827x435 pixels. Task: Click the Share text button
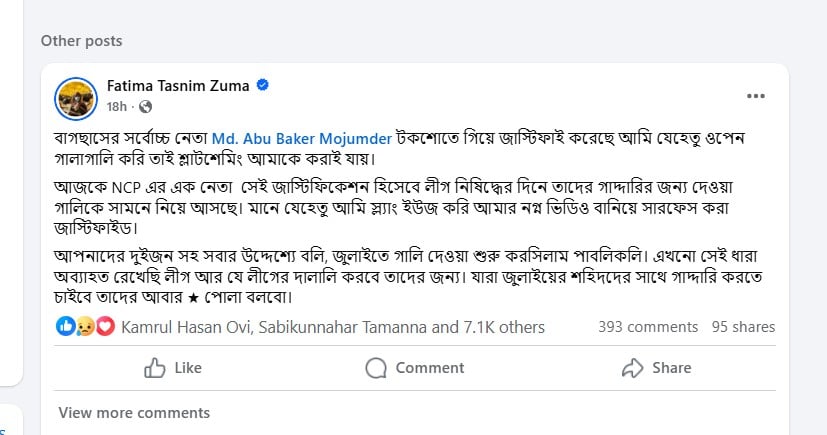coord(671,368)
